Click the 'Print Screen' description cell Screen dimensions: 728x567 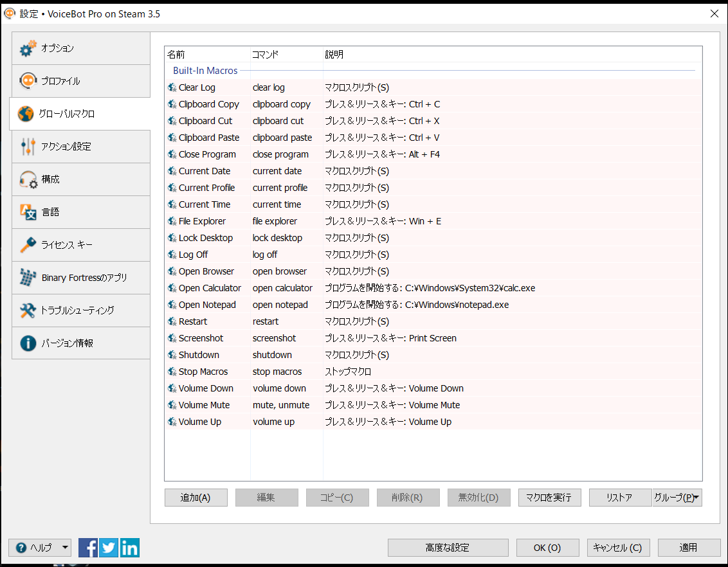tap(390, 338)
